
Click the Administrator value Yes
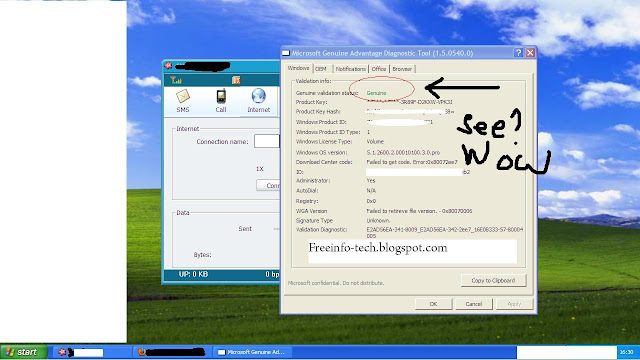click(371, 180)
